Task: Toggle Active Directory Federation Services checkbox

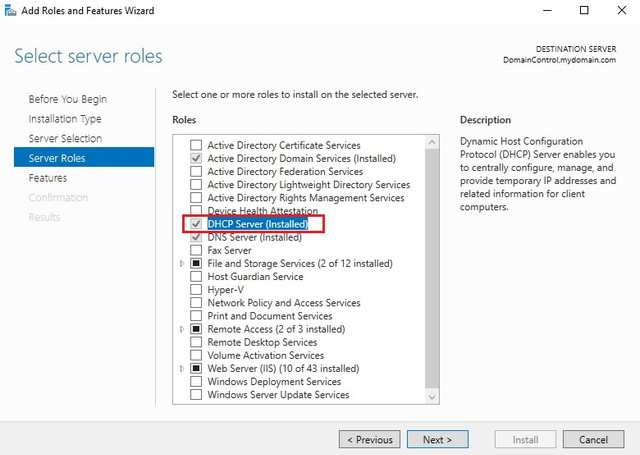Action: click(196, 171)
